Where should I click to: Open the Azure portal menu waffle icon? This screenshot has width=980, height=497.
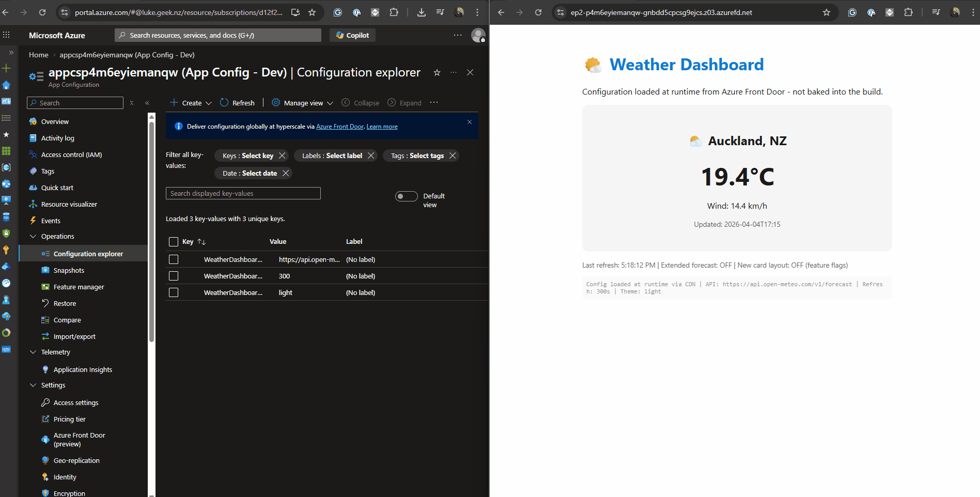[x=6, y=35]
